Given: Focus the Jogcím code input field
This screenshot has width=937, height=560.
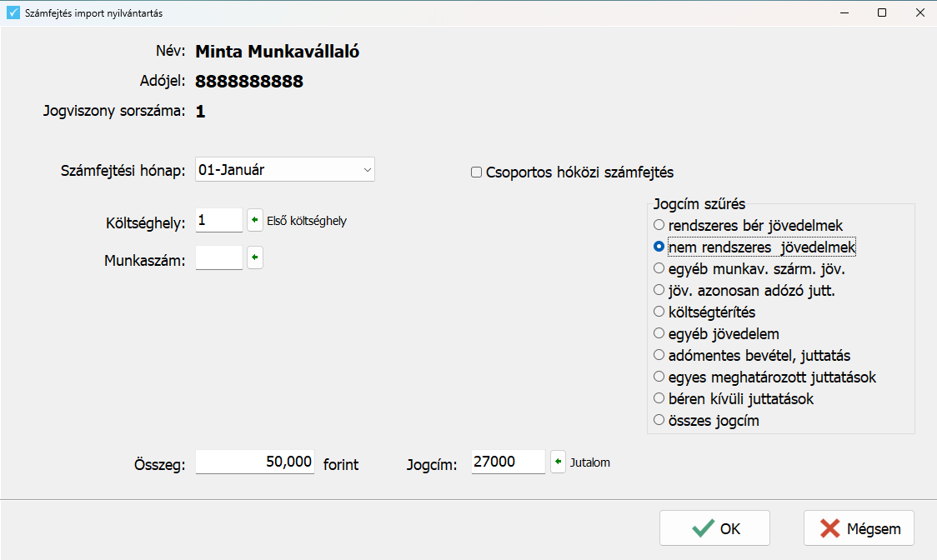Looking at the screenshot, I should pyautogui.click(x=508, y=462).
